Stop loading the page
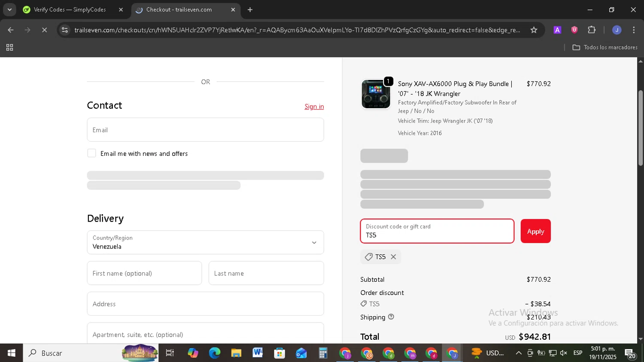This screenshot has height=362, width=644. tap(44, 30)
